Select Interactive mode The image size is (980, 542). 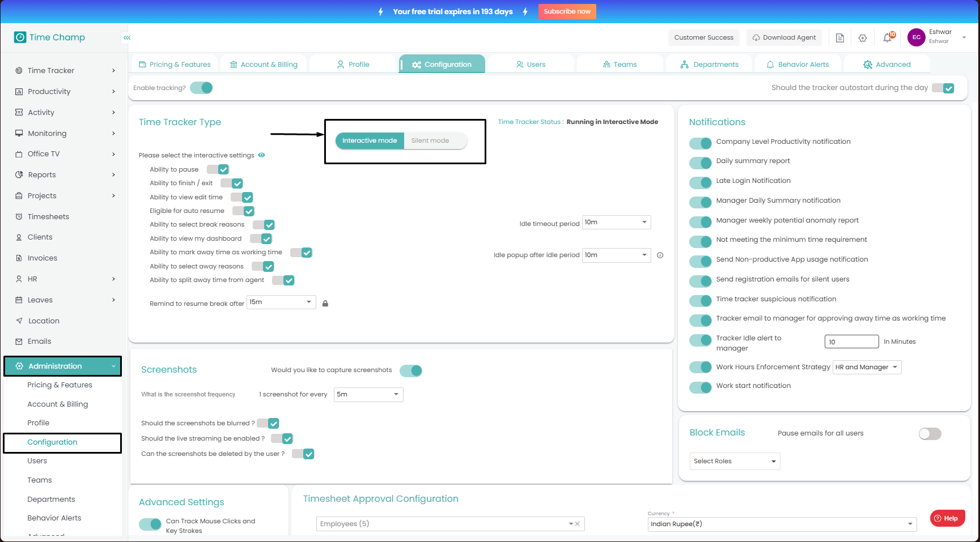point(370,141)
